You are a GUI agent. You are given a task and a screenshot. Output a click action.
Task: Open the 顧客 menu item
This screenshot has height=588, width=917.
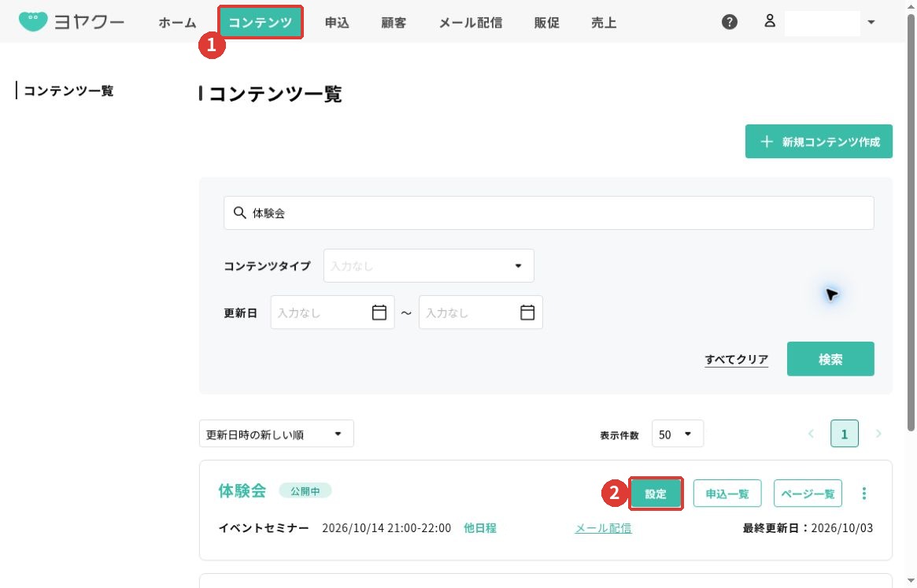(x=394, y=23)
